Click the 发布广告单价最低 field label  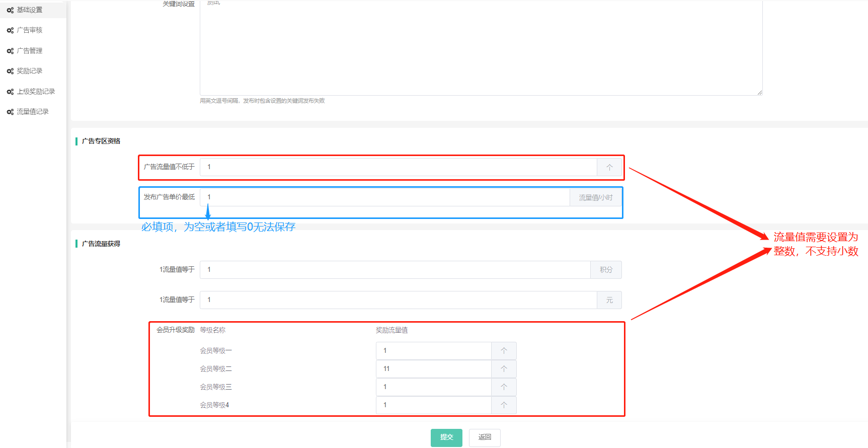coord(169,197)
